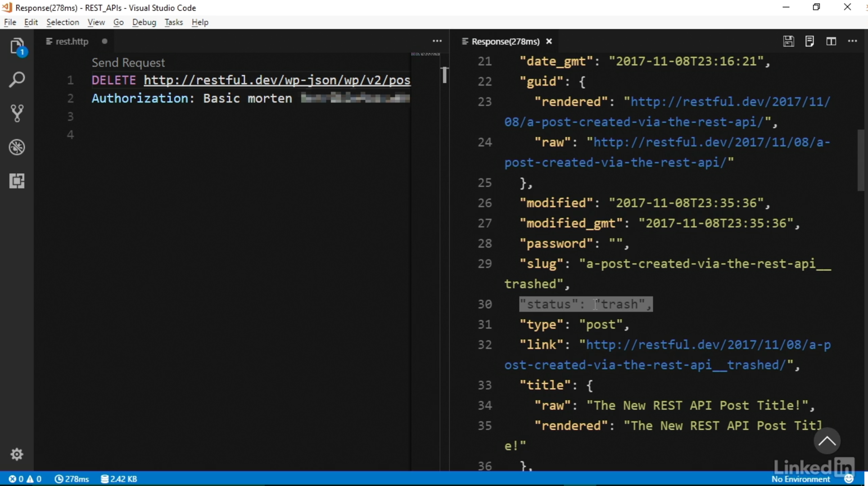Click the link URL on line 32
Screen dimensions: 868x486
667,355
